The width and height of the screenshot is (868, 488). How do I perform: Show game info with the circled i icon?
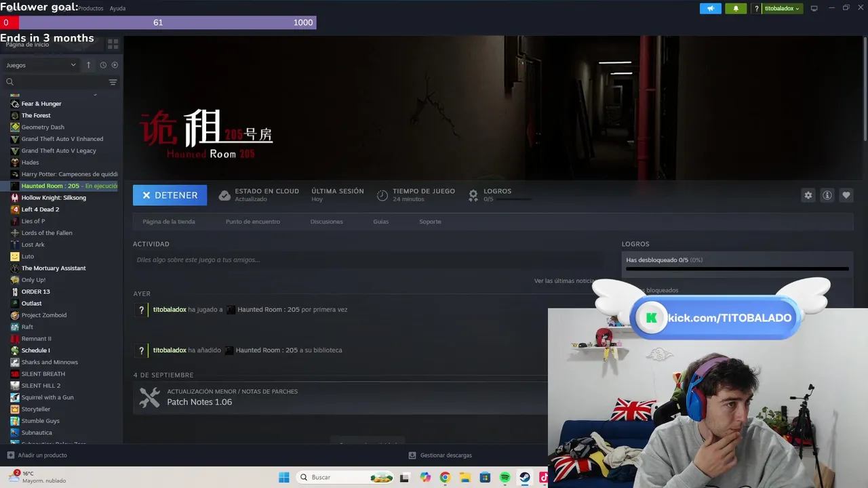(x=827, y=195)
